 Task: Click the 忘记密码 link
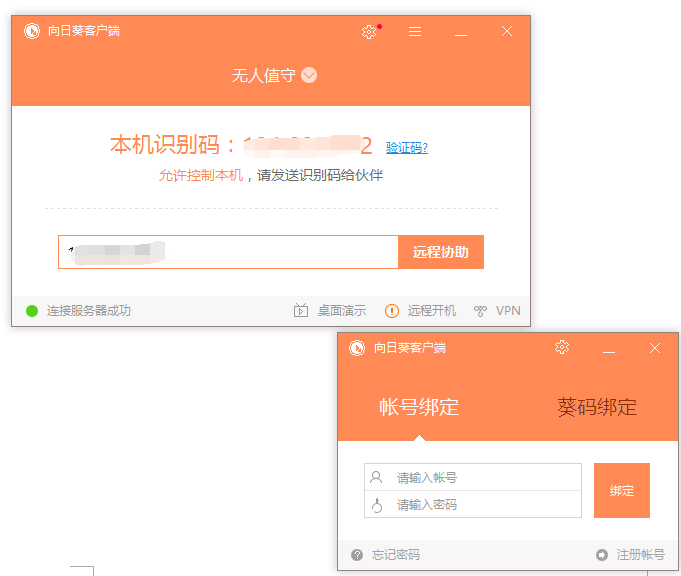tap(395, 555)
